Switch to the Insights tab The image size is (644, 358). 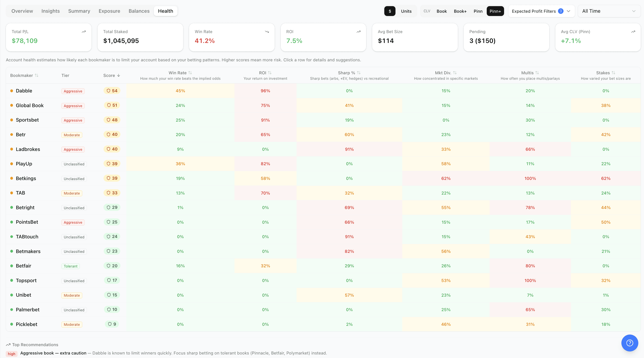coord(50,11)
